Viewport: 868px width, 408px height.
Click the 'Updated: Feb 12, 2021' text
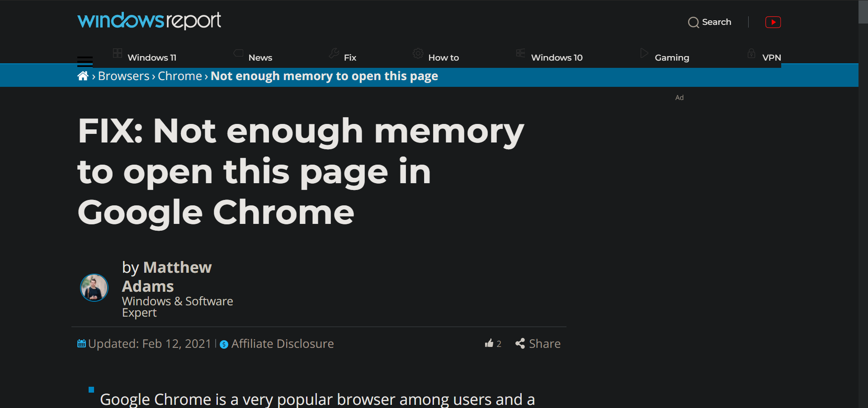click(x=150, y=344)
